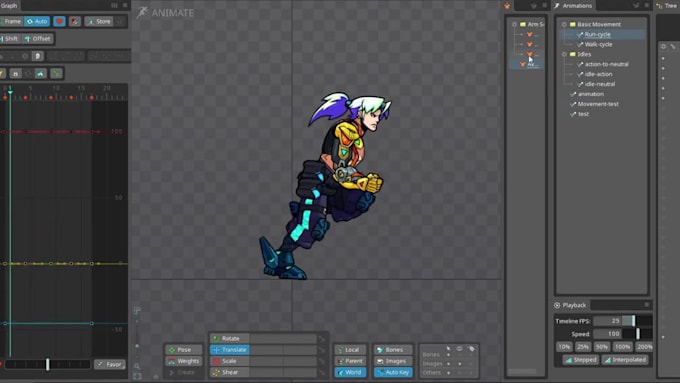The image size is (680, 383).
Task: Select the 'test' animation item
Action: coord(583,114)
